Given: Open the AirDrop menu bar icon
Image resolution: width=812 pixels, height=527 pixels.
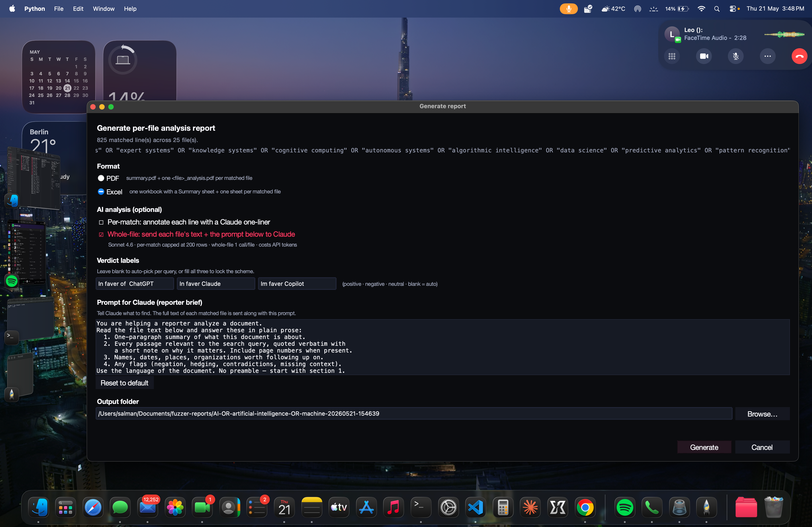Looking at the screenshot, I should pyautogui.click(x=637, y=9).
